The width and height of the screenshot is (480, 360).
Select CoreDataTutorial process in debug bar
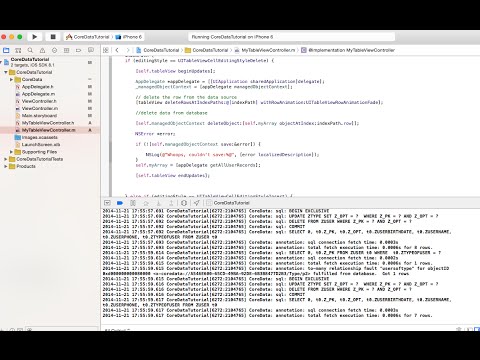[x=228, y=203]
